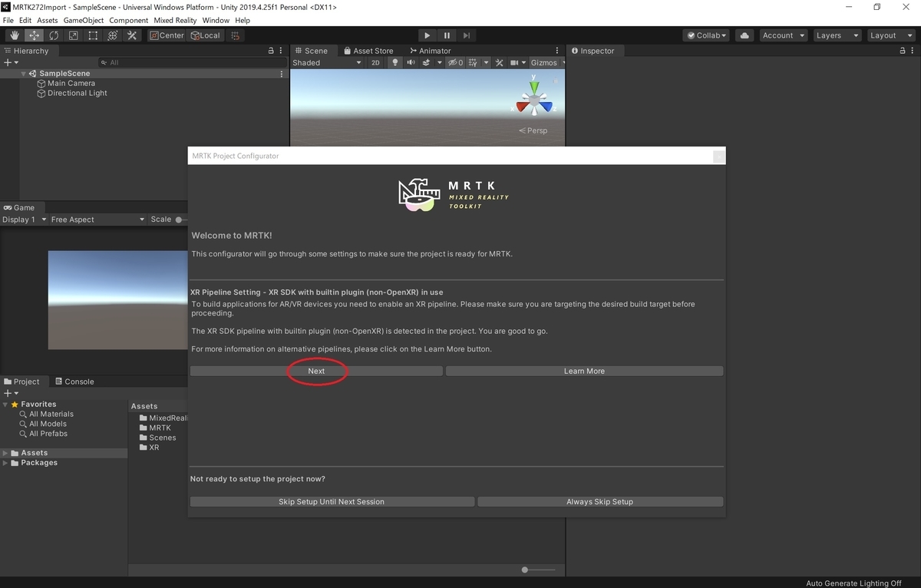
Task: Select the Rect tool
Action: click(x=93, y=35)
